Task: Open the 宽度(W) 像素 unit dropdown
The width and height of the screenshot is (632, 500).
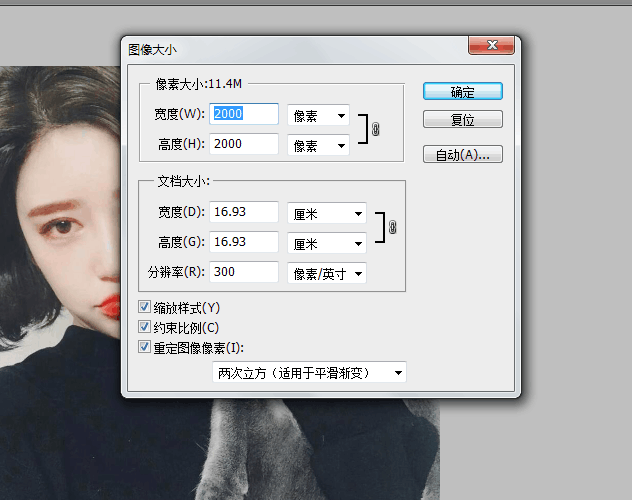Action: tap(318, 116)
